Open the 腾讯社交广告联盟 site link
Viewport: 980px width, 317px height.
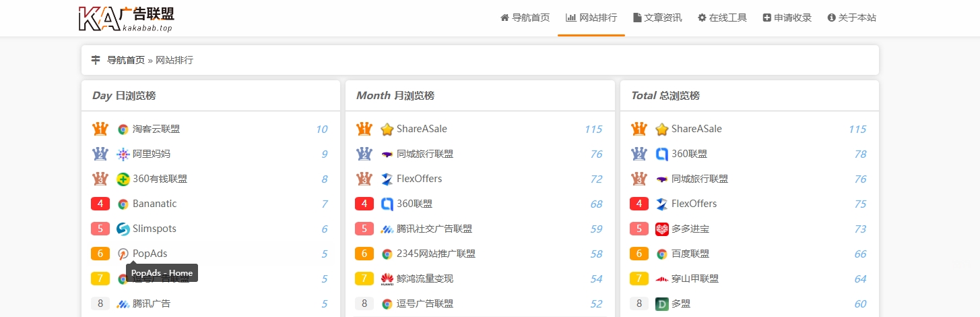tap(434, 229)
